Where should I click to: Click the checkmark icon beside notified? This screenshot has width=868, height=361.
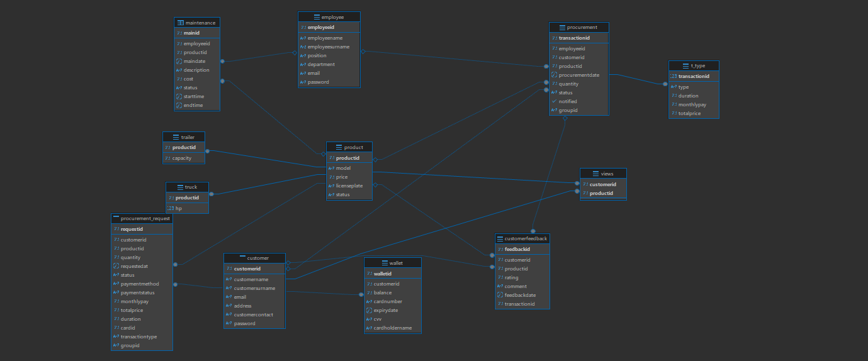(x=554, y=101)
